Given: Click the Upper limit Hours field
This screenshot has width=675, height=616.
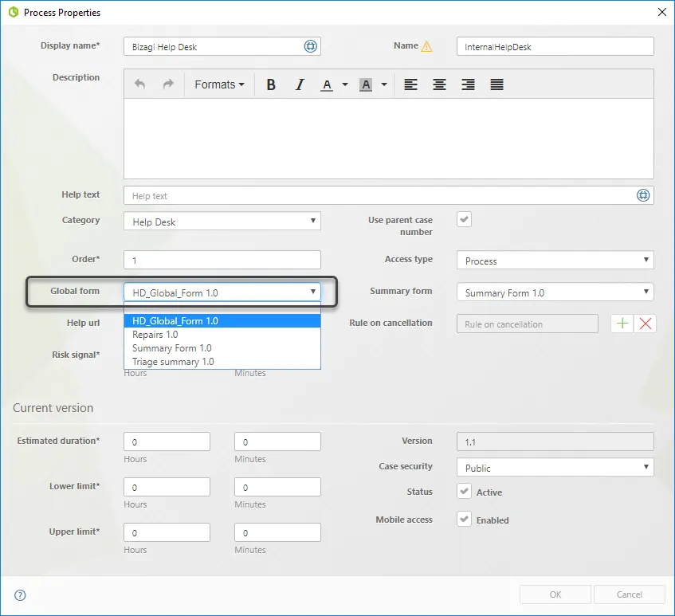Looking at the screenshot, I should click(x=167, y=532).
